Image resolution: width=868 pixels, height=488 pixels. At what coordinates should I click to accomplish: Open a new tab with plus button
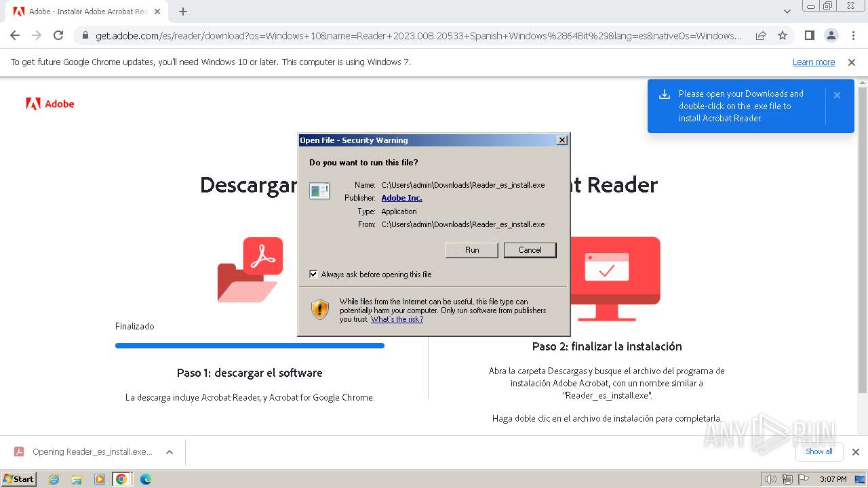tap(183, 12)
